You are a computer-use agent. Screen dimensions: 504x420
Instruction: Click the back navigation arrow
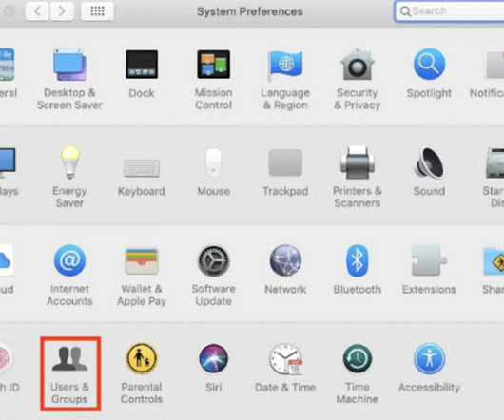click(x=38, y=11)
